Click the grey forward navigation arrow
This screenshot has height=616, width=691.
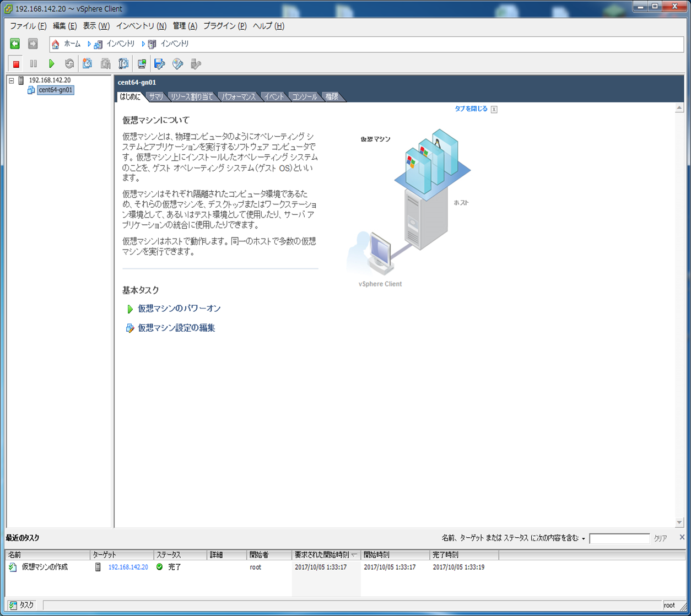[x=33, y=44]
